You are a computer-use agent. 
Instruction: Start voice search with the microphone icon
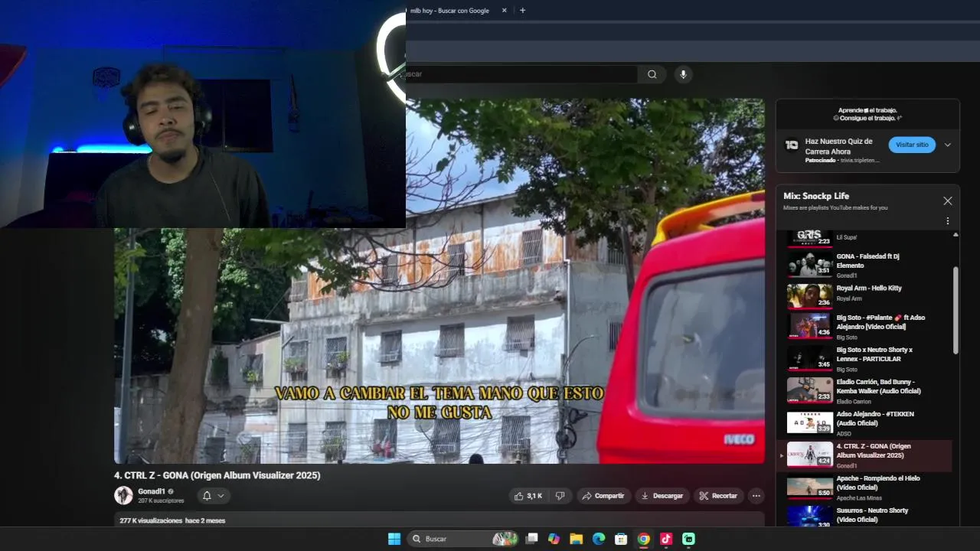pos(683,74)
